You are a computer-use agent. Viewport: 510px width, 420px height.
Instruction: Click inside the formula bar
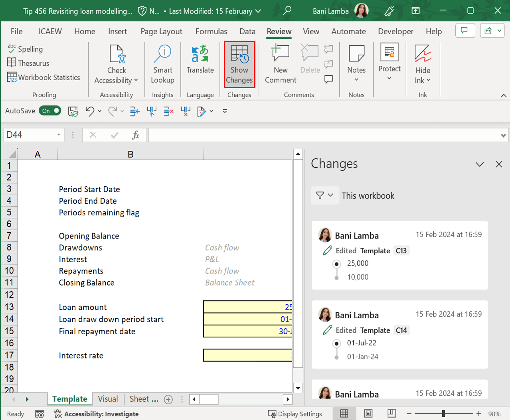click(323, 135)
